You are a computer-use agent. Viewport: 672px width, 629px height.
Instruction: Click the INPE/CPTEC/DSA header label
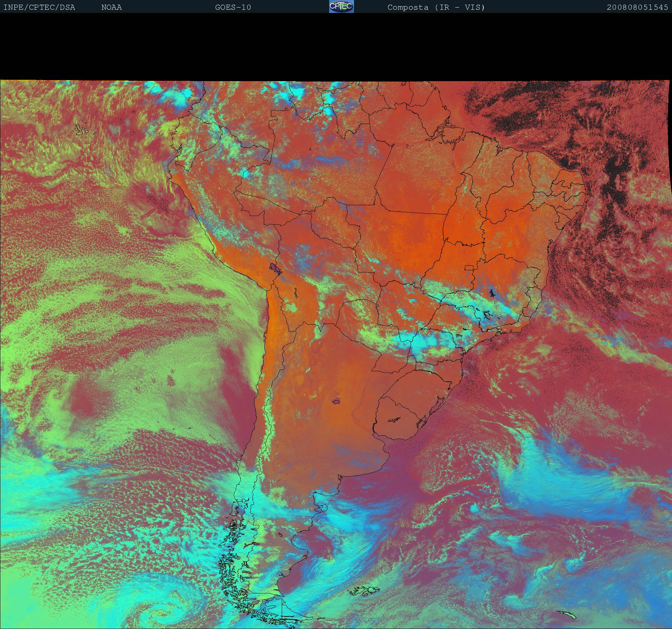39,7
